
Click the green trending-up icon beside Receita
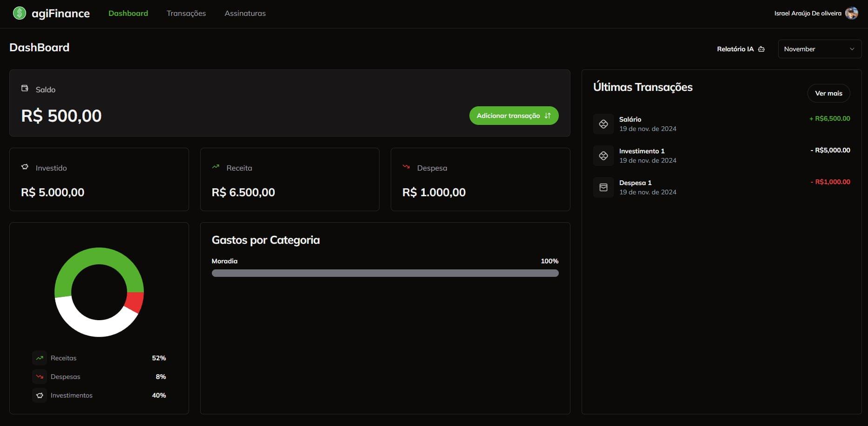(216, 167)
